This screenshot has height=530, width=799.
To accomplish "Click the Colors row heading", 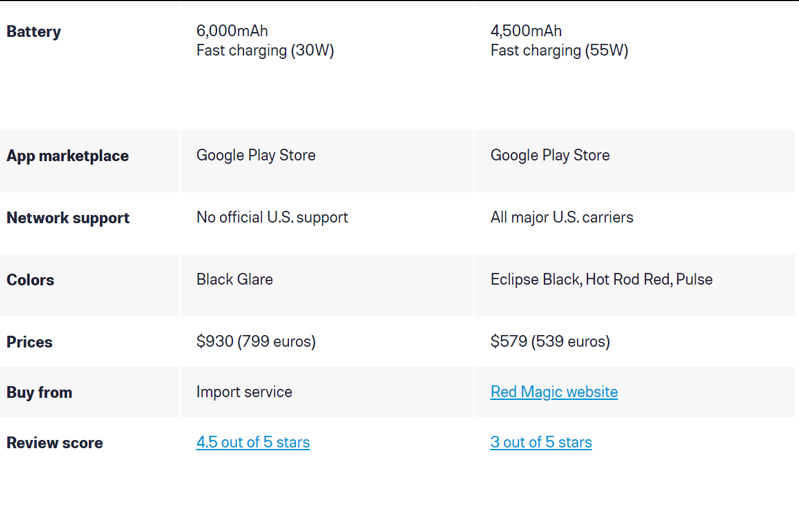I will tap(31, 280).
